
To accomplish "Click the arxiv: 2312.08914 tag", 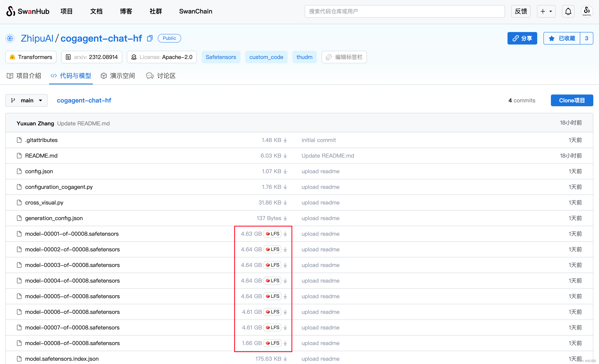I will (92, 57).
